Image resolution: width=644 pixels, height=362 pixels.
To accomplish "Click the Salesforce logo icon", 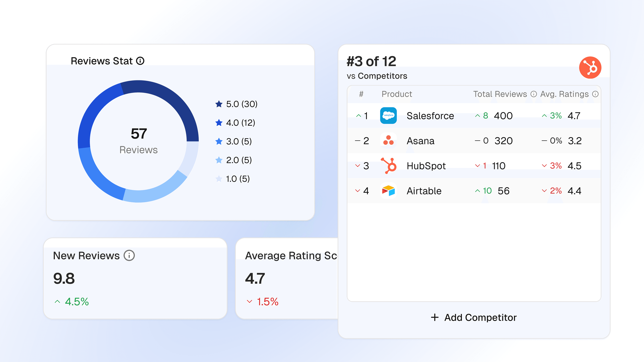I will (x=388, y=116).
